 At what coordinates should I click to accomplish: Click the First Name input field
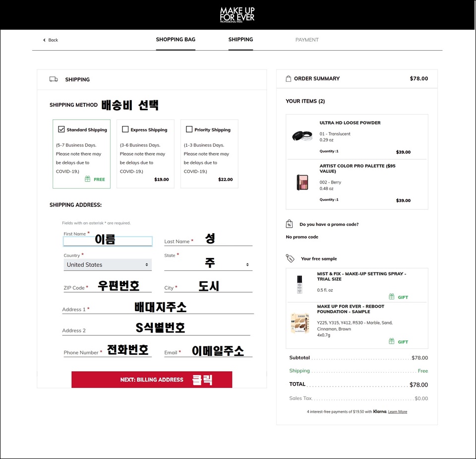(108, 241)
